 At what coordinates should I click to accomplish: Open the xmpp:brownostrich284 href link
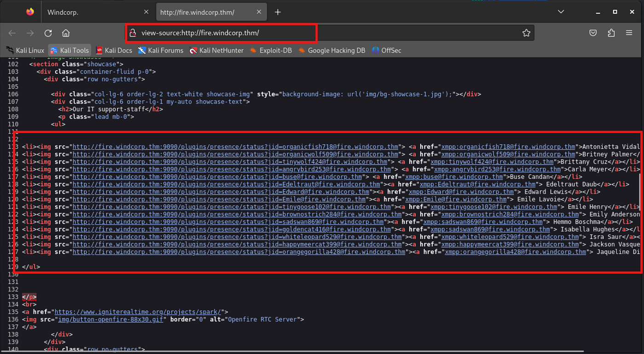click(x=511, y=214)
